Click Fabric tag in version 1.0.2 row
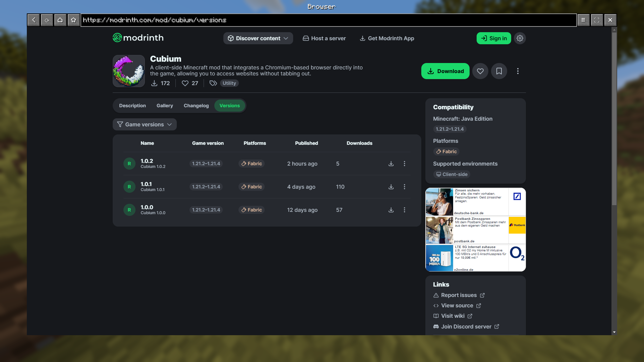The height and width of the screenshot is (362, 644). (252, 164)
